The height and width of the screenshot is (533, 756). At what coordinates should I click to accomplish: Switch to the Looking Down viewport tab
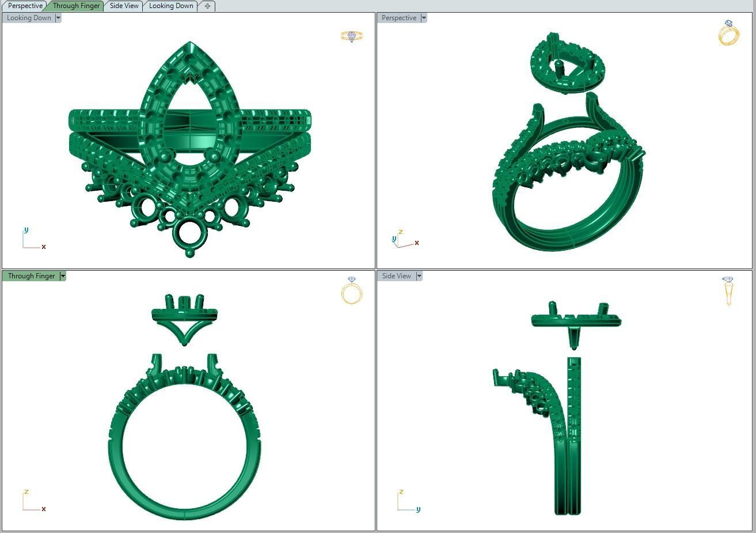pyautogui.click(x=171, y=6)
